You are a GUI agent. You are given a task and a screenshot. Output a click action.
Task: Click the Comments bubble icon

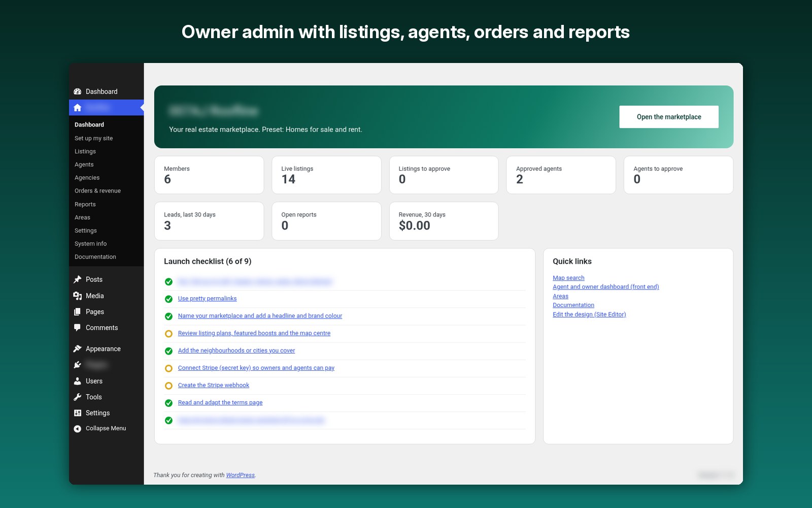78,328
